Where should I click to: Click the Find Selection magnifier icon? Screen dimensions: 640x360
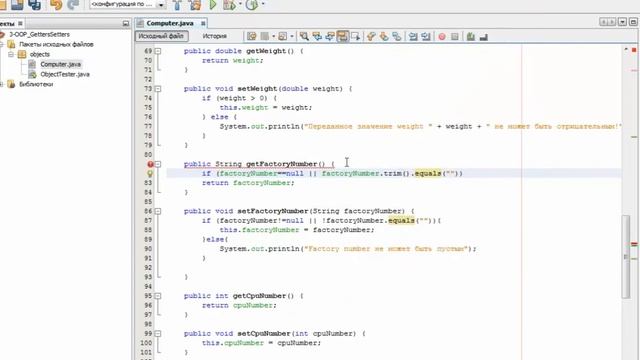click(x=304, y=37)
